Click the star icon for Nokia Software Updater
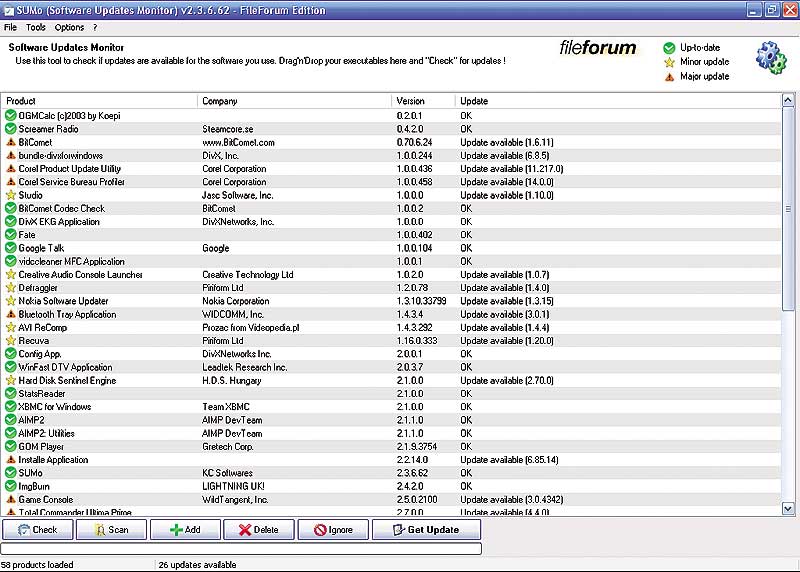 [x=11, y=301]
